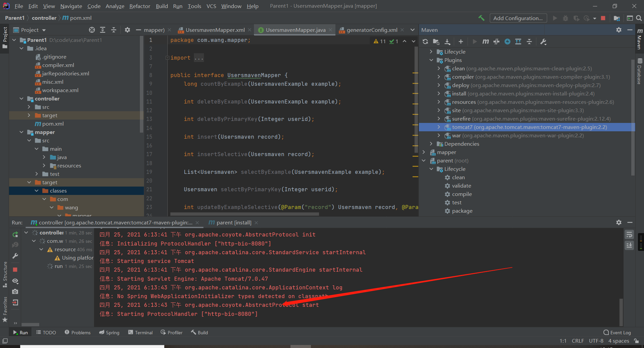
Task: Click Expand All icon in Project panel
Action: coord(103,30)
